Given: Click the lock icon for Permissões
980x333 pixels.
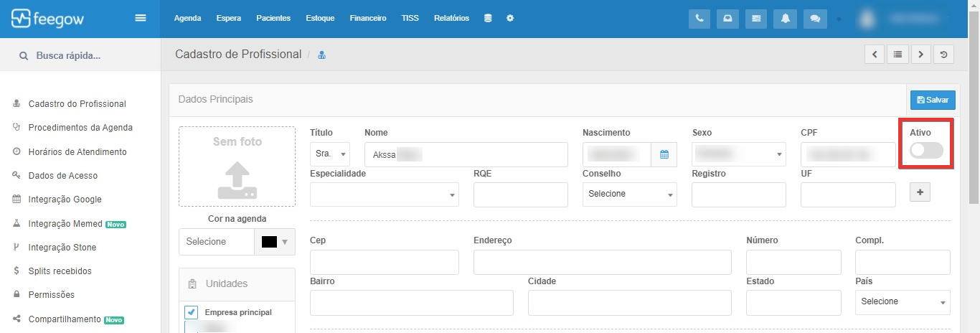Looking at the screenshot, I should (17, 295).
